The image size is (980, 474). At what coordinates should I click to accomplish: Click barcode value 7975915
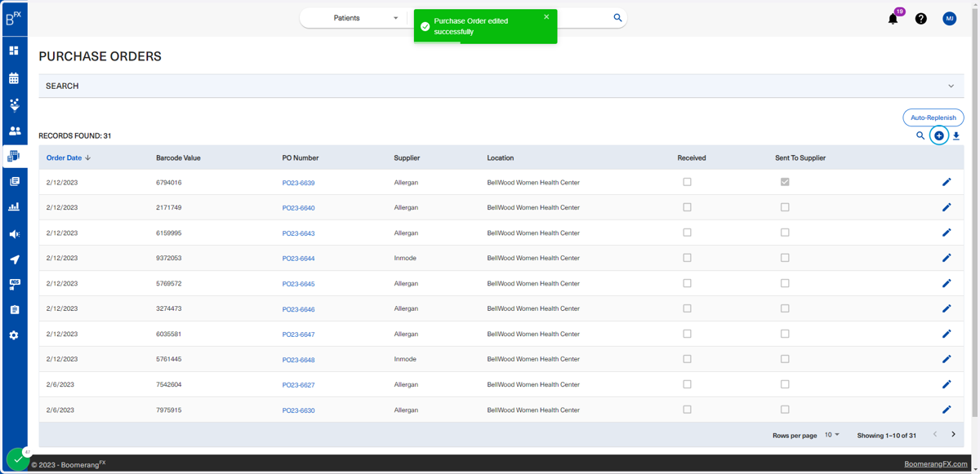tap(169, 410)
